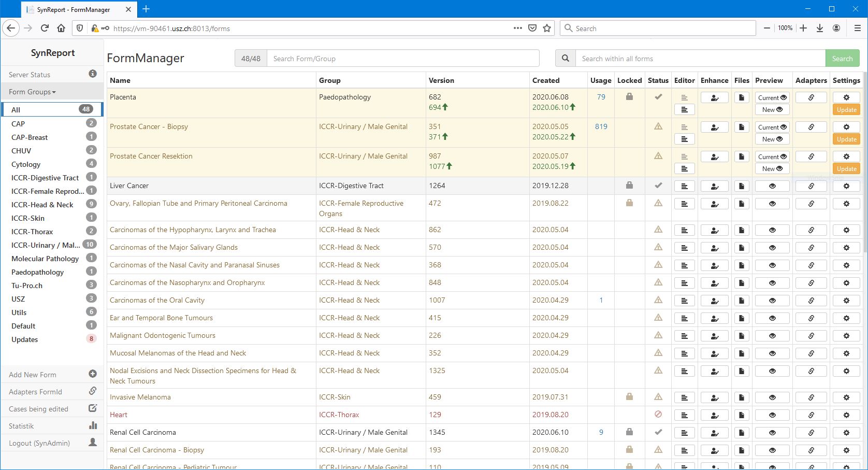868x470 pixels.
Task: Open the Add New Form plus icon
Action: tap(92, 374)
